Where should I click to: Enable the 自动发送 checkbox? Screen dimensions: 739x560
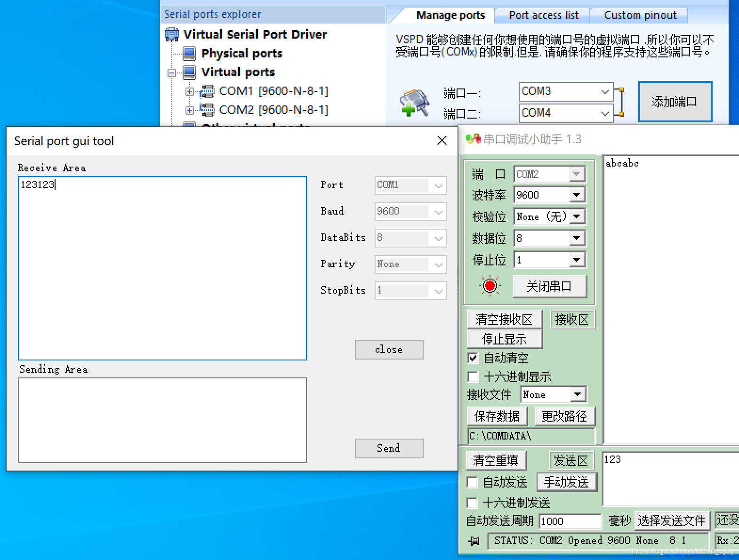pyautogui.click(x=472, y=482)
